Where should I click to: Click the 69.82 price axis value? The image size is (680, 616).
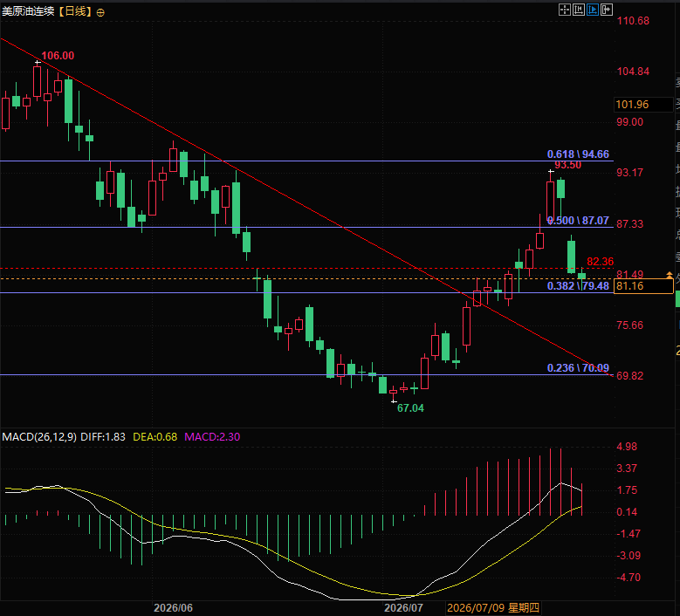pyautogui.click(x=629, y=376)
